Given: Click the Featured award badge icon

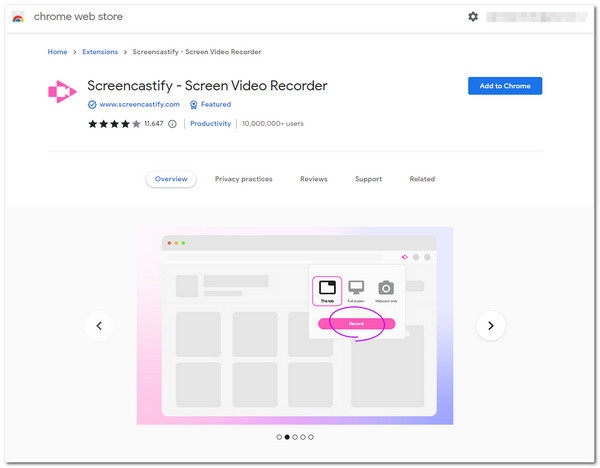Looking at the screenshot, I should point(194,104).
